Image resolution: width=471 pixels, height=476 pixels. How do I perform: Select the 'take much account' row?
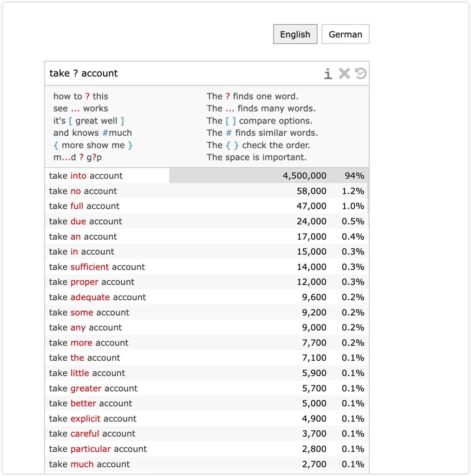point(207,464)
